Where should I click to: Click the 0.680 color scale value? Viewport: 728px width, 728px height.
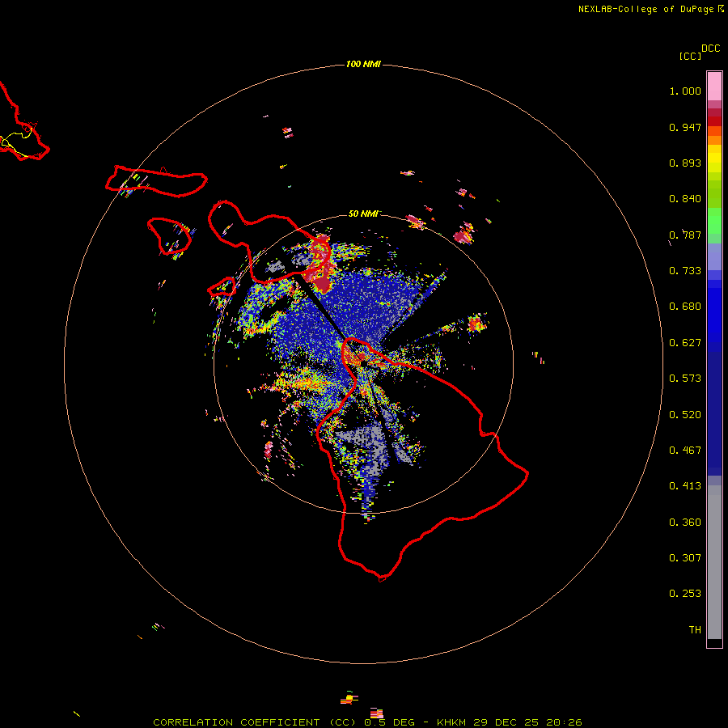(x=685, y=307)
